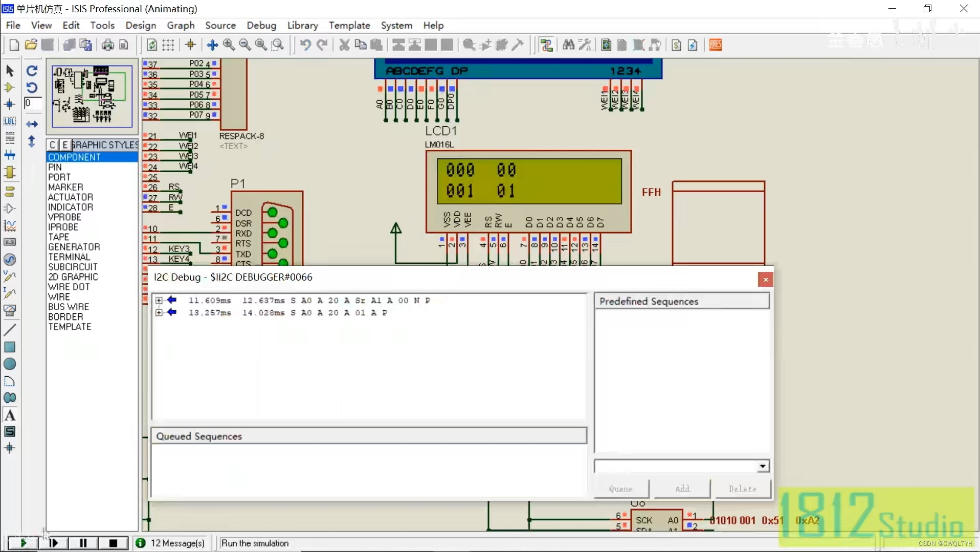
Task: Open the Property Assignment Tool wrench icon
Action: click(585, 45)
